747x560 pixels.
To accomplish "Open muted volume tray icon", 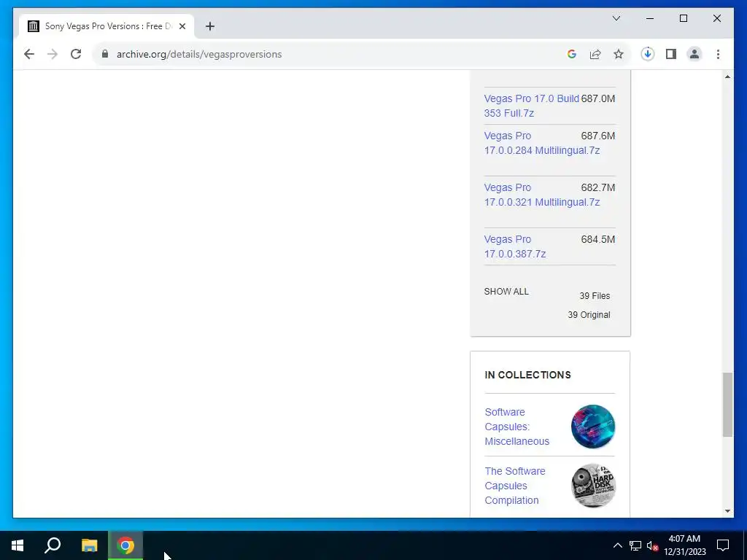I will pyautogui.click(x=652, y=545).
